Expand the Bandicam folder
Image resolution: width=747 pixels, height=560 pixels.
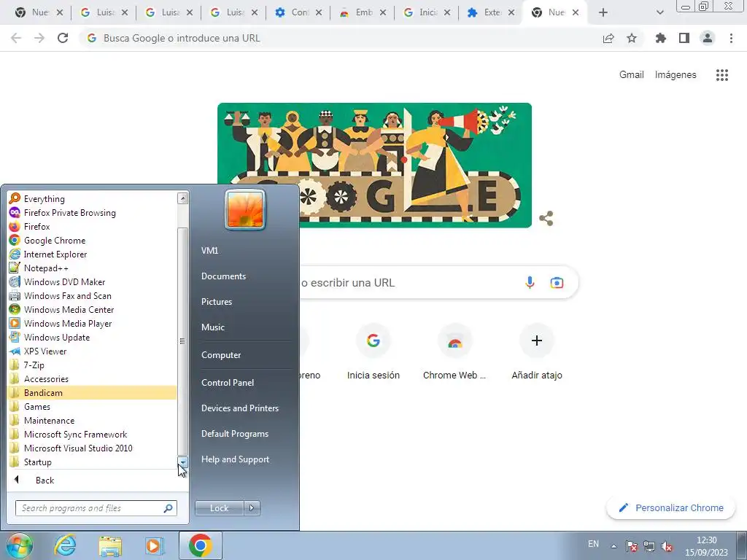pos(92,392)
